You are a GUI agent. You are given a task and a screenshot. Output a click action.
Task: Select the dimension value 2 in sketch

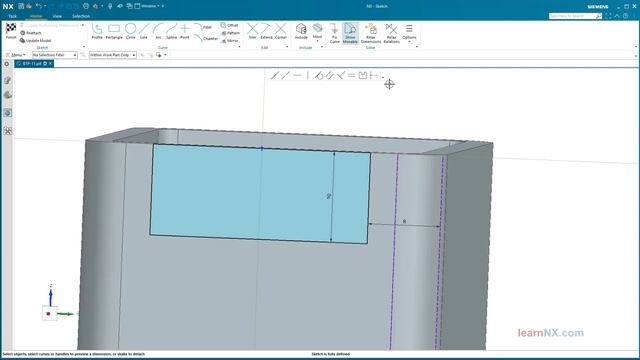click(329, 196)
